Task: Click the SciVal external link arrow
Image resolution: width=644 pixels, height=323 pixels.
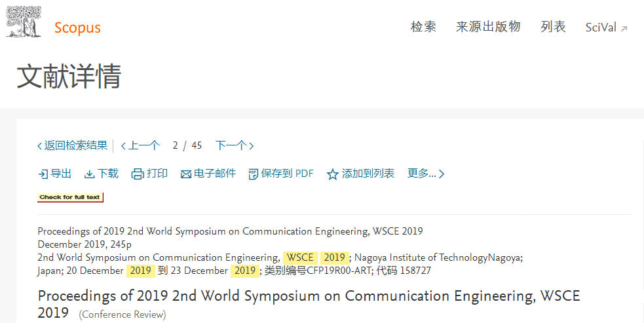Action: [x=624, y=28]
